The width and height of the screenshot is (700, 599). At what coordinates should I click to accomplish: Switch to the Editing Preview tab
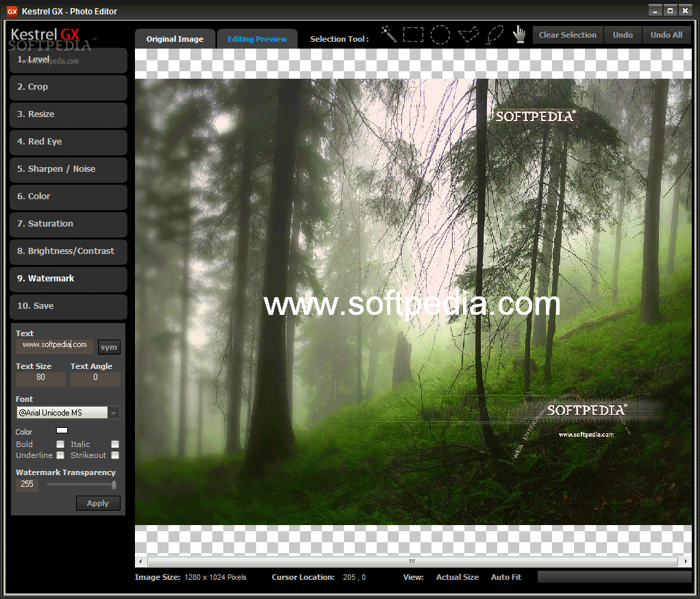click(x=257, y=39)
